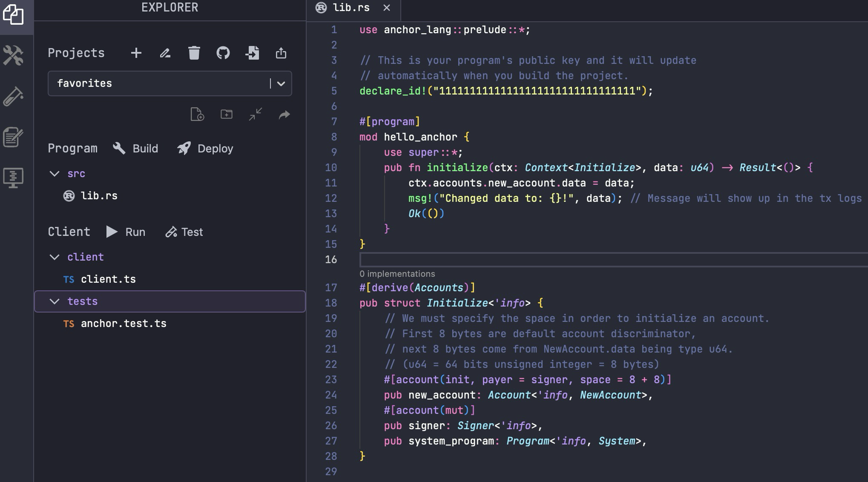Click the TS icon beside client.ts
The height and width of the screenshot is (482, 868).
tap(69, 279)
